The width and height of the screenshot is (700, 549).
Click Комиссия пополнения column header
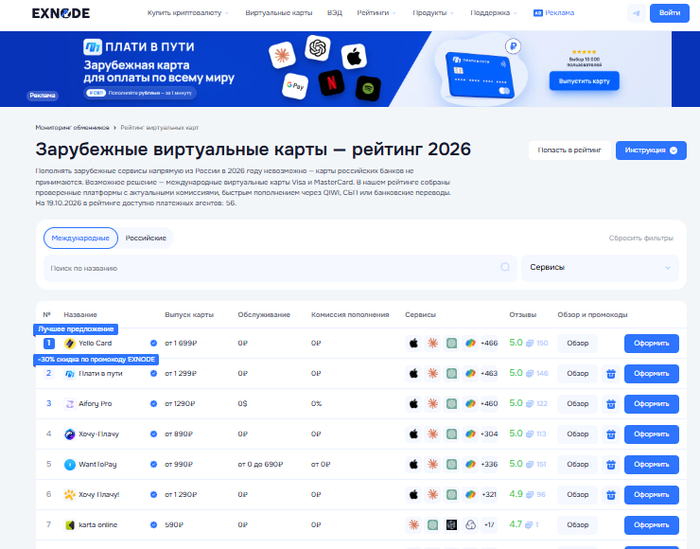click(350, 315)
